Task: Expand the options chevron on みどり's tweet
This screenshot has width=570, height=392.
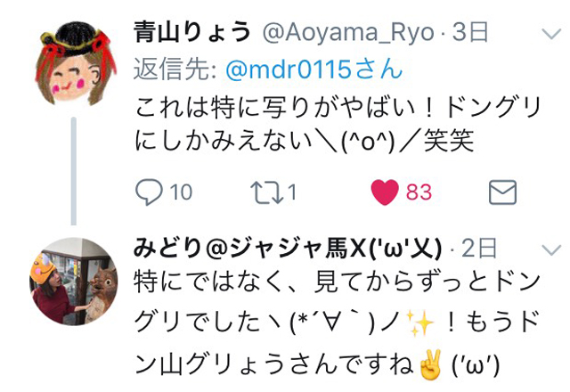Action: click(551, 249)
